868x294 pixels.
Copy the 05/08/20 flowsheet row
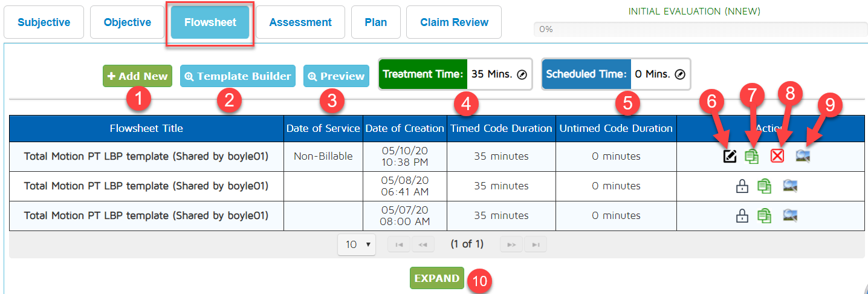(765, 186)
